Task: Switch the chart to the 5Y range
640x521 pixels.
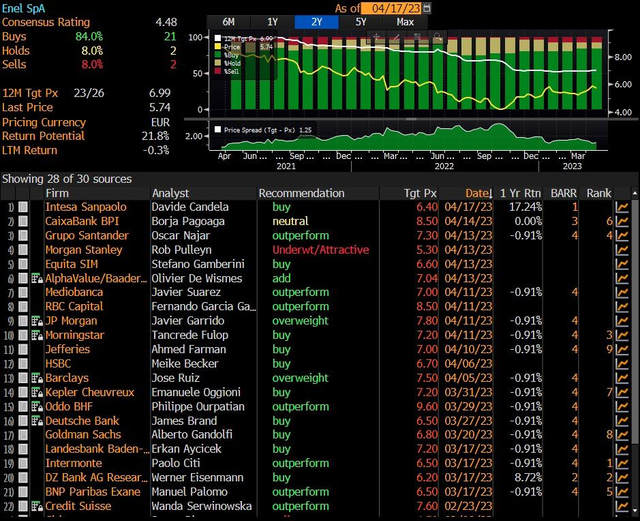Action: pos(361,22)
